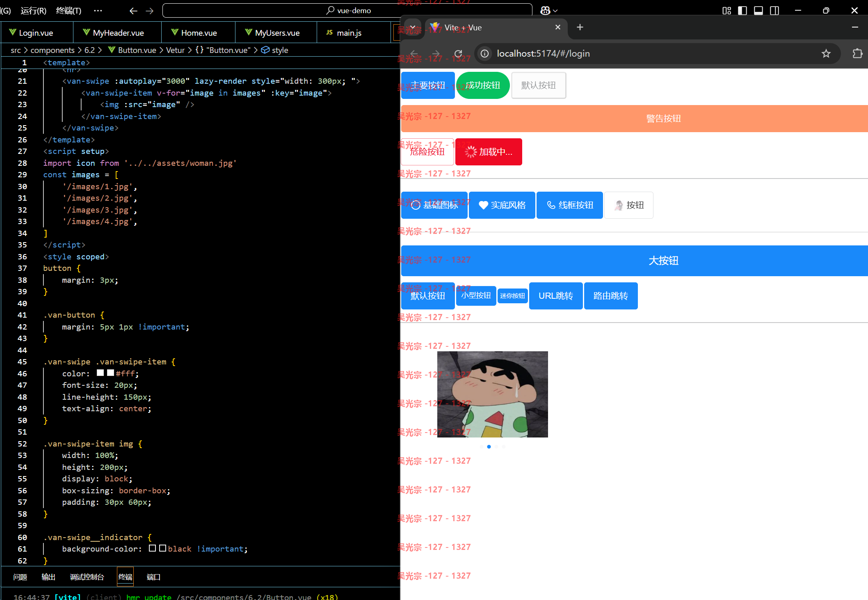The image size is (868, 600).
Task: Click the 基础图标 icon button
Action: click(434, 205)
